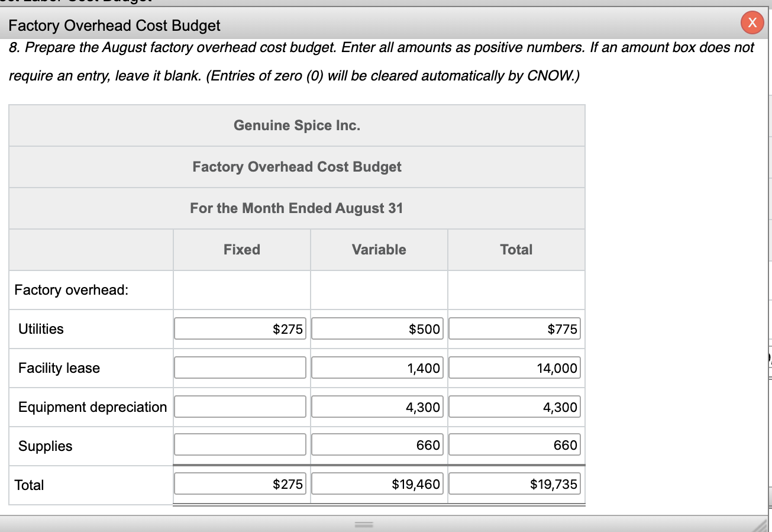772x532 pixels.
Task: Click the empty Facility lease Fixed field
Action: click(240, 367)
